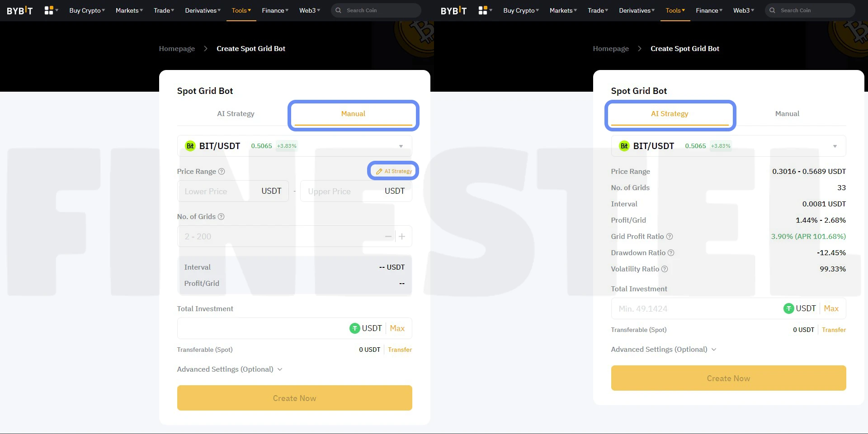Select AI Strategy tab in right panel
The height and width of the screenshot is (434, 868).
point(670,114)
